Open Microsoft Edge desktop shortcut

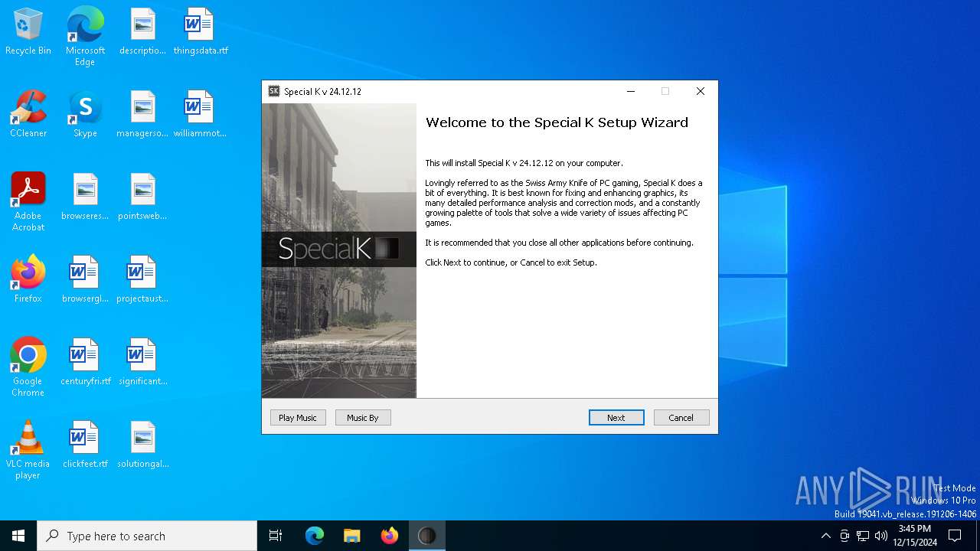85,36
